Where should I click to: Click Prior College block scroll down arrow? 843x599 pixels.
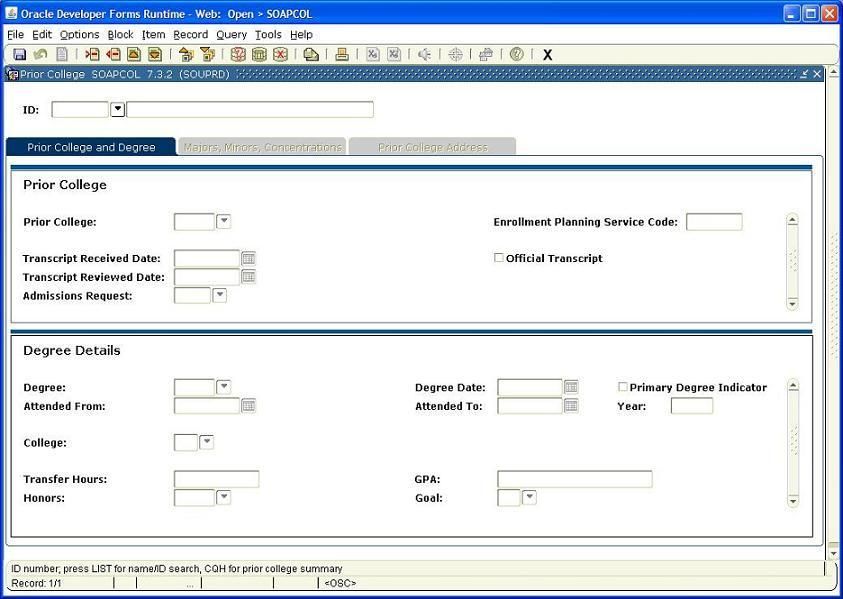[x=792, y=304]
